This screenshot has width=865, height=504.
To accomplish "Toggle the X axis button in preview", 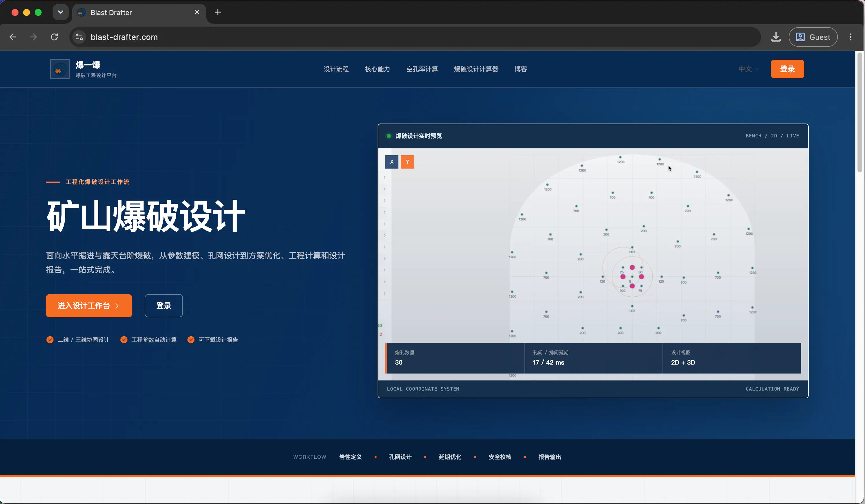I will tap(392, 162).
